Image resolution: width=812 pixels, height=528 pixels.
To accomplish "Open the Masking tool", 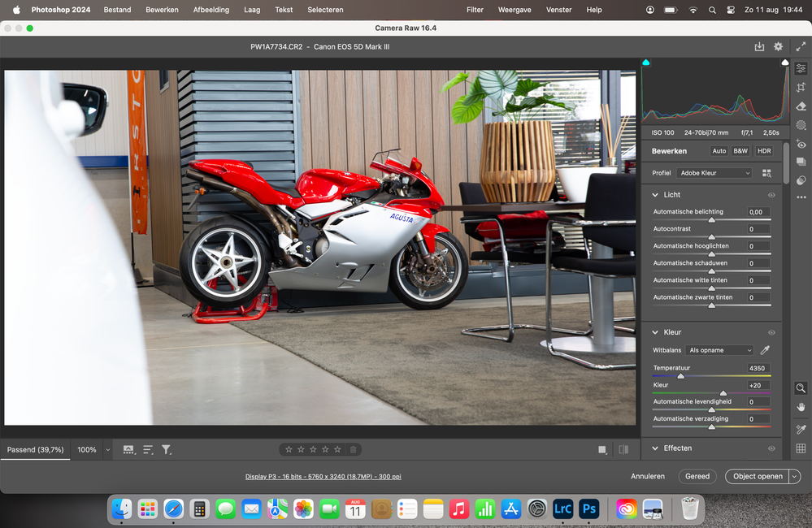I will [x=801, y=125].
